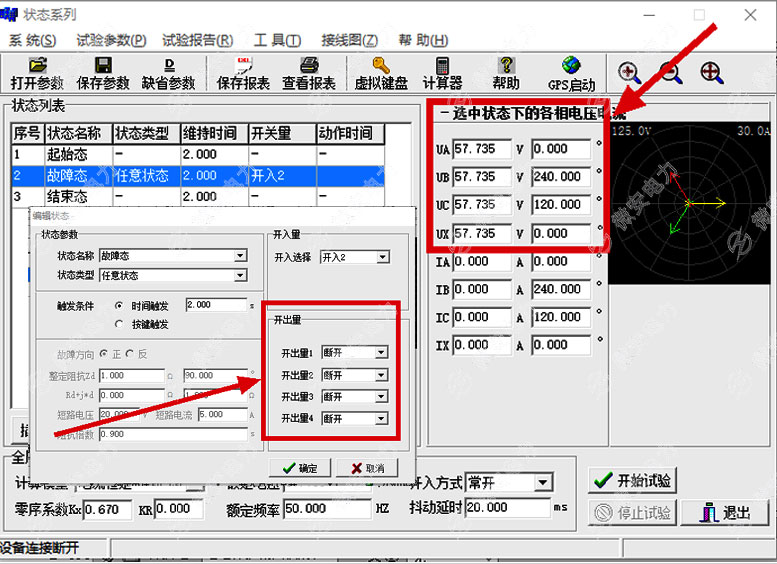Screen dimensions: 777x564
Task: Choose 反 for fault direction
Action: click(130, 354)
